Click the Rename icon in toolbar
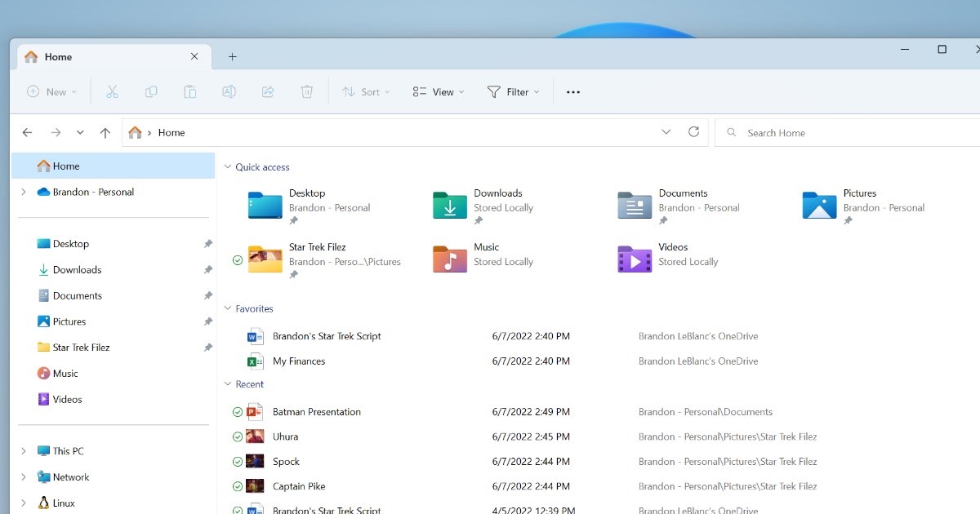 coord(229,92)
